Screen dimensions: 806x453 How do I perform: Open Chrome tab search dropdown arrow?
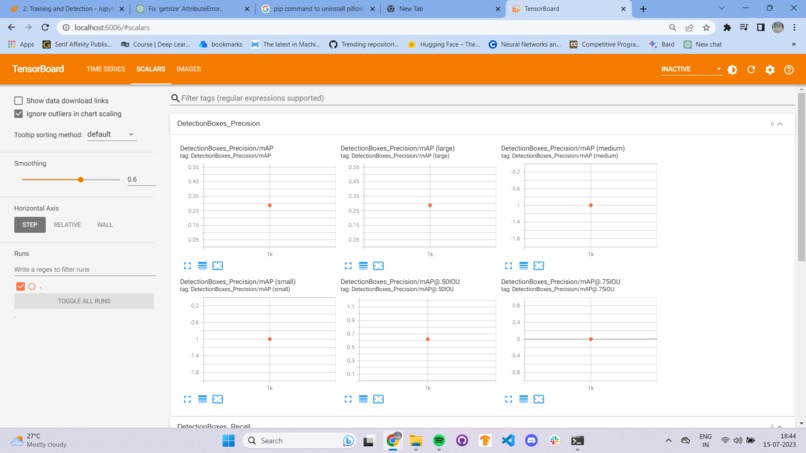coord(722,8)
